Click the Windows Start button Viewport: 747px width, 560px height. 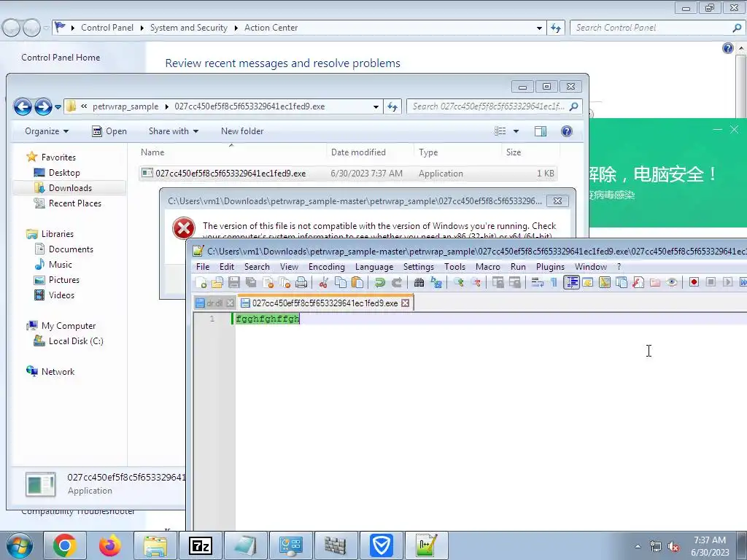(20, 545)
